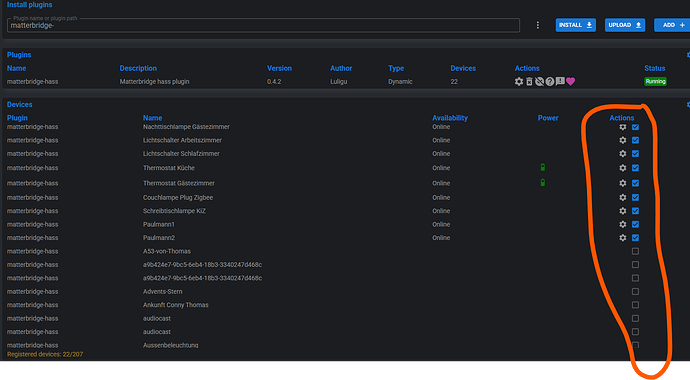
Task: Open plugin changelog announcement icon
Action: click(560, 81)
